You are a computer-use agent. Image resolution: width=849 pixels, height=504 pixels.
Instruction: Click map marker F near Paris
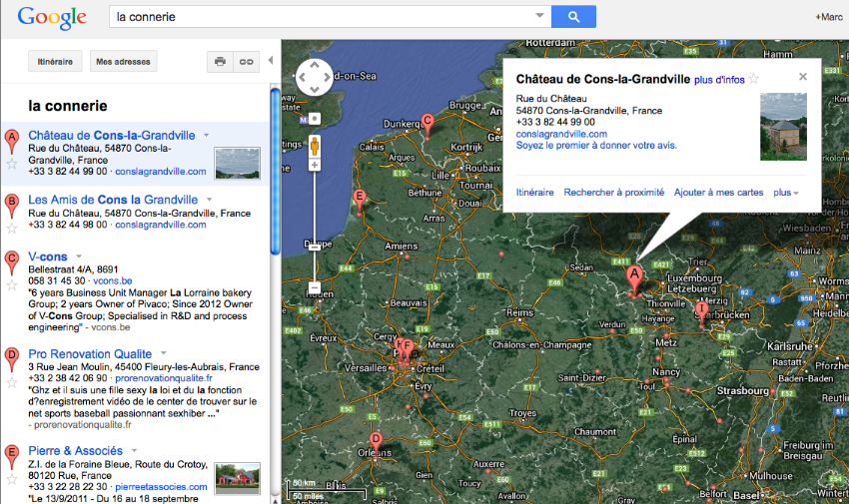(408, 348)
